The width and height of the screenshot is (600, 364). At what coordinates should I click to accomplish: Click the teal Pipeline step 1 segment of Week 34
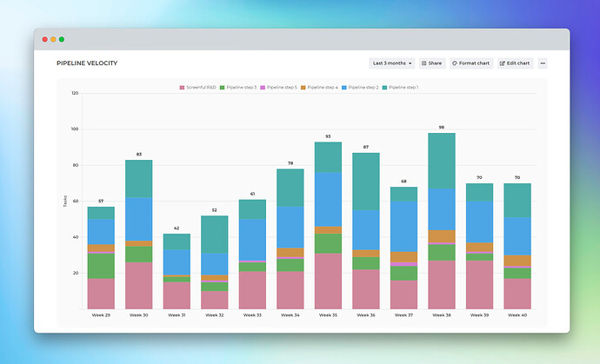(290, 188)
